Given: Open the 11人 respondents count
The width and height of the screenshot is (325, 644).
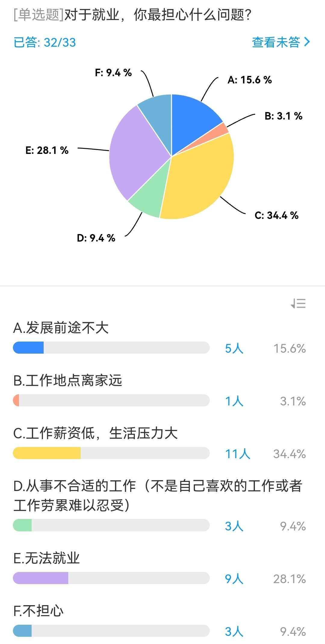Looking at the screenshot, I should point(238,454).
